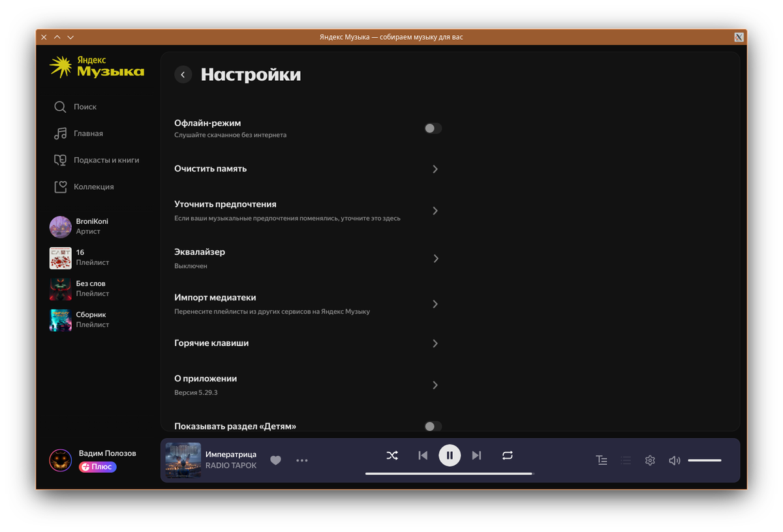This screenshot has height=532, width=783.
Task: Click the search magnifier icon
Action: click(x=60, y=107)
